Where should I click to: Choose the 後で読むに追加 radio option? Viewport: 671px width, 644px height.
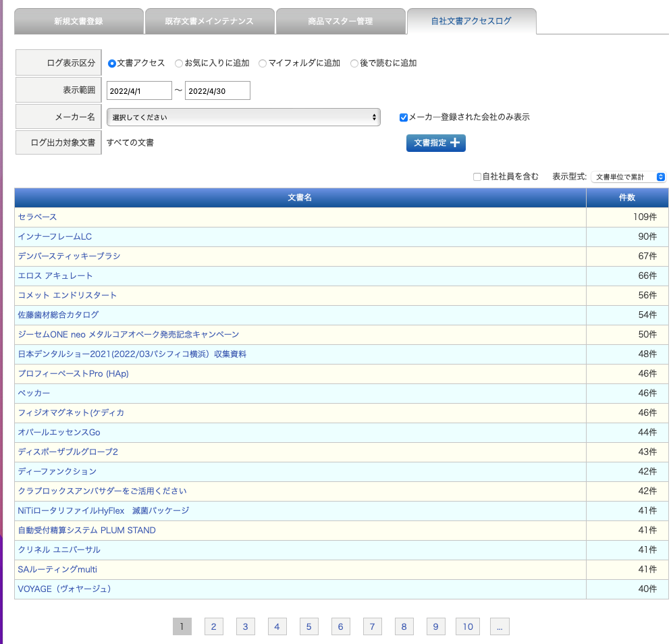click(x=354, y=63)
